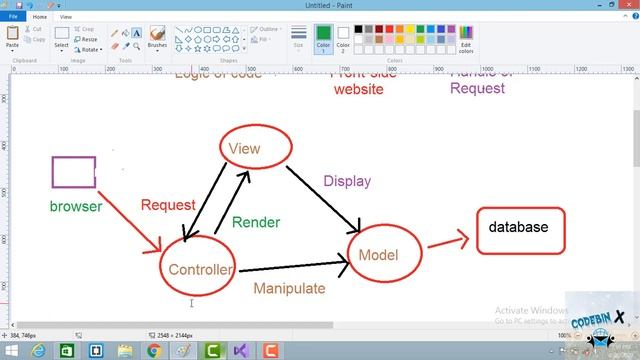Screen dimensions: 640x360
Task: Select the Fill with color bucket tool
Action: (x=126, y=33)
